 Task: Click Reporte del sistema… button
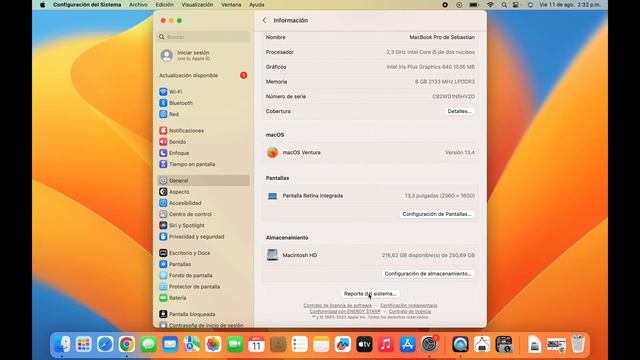click(x=370, y=293)
